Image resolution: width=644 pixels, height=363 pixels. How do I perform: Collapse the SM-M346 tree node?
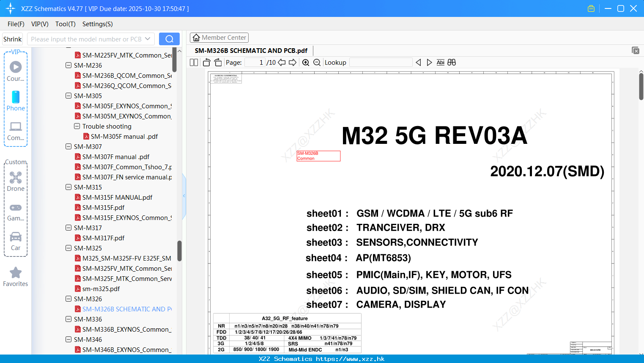tap(69, 340)
